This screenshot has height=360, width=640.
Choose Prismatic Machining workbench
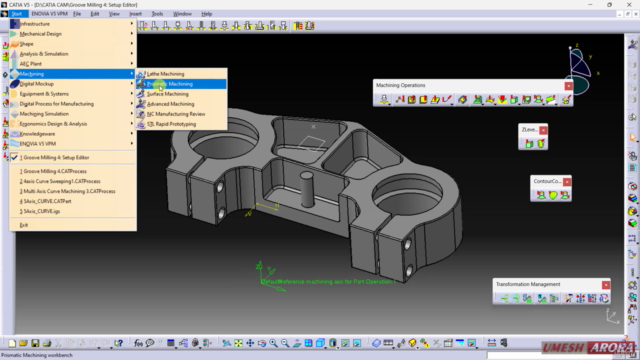pyautogui.click(x=181, y=84)
